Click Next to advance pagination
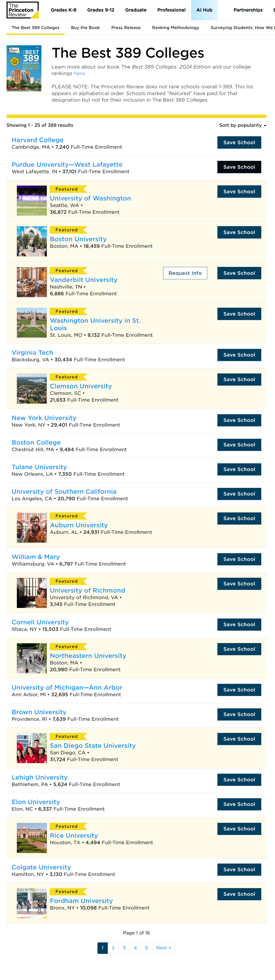The width and height of the screenshot is (275, 980). click(164, 948)
